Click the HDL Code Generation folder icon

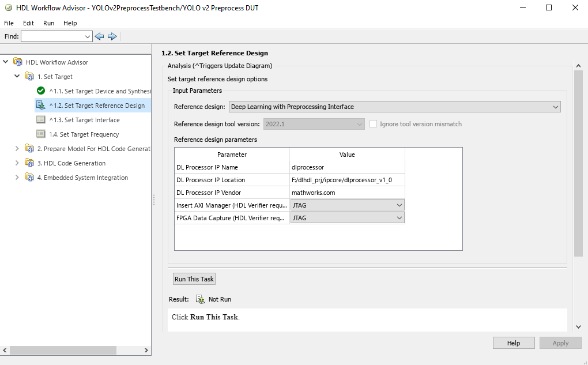[x=29, y=163]
